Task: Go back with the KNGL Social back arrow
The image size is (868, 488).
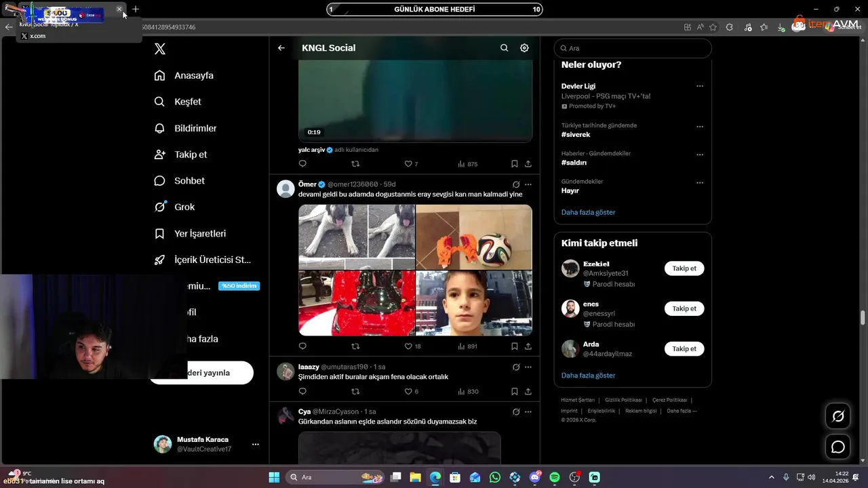Action: coord(281,48)
